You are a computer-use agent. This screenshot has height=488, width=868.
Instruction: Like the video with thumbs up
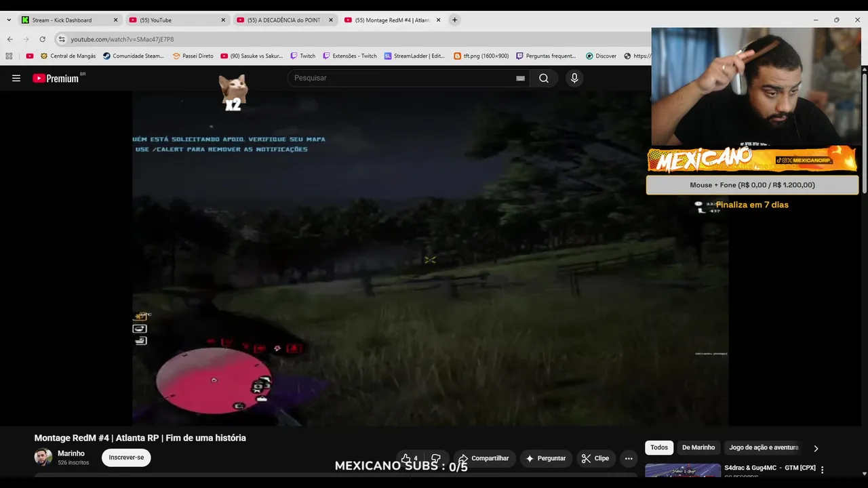click(x=409, y=458)
